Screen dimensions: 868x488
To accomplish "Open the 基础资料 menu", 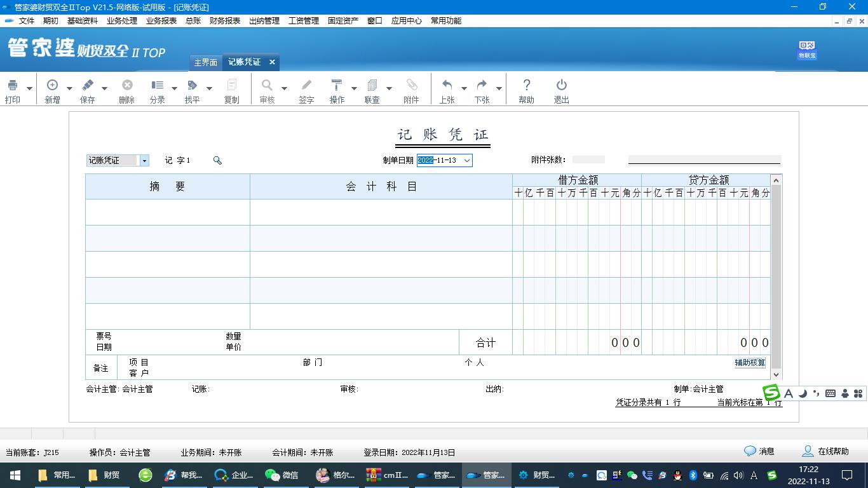I will [x=83, y=21].
